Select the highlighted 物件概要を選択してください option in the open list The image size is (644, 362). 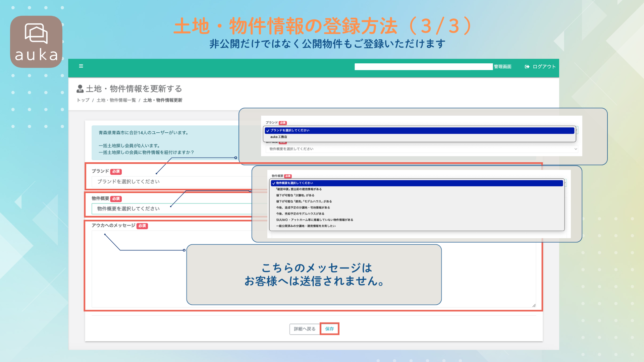coord(417,183)
